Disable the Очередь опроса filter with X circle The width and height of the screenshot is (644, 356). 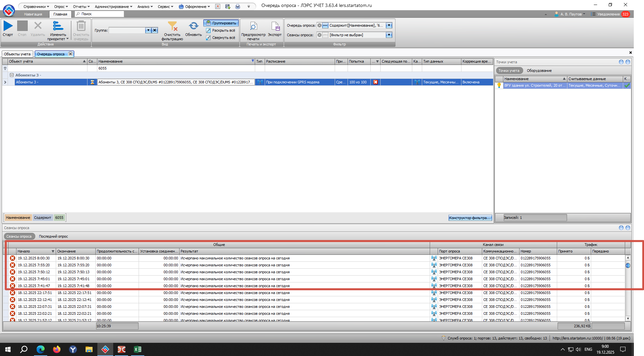pyautogui.click(x=319, y=25)
